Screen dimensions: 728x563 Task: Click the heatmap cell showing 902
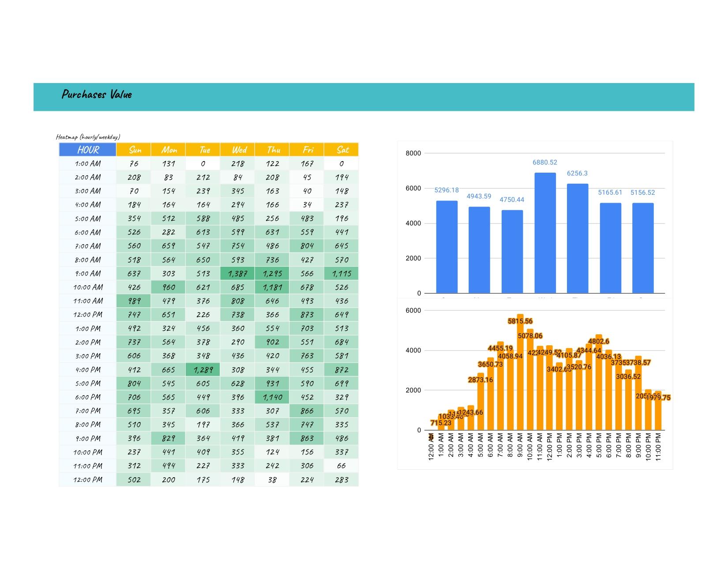point(272,342)
